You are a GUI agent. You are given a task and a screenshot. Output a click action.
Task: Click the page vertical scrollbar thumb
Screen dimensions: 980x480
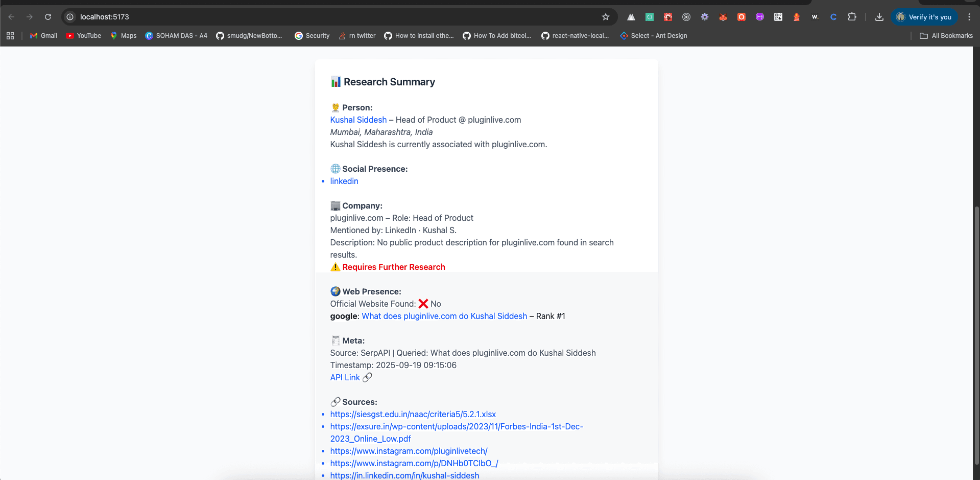coord(976,335)
